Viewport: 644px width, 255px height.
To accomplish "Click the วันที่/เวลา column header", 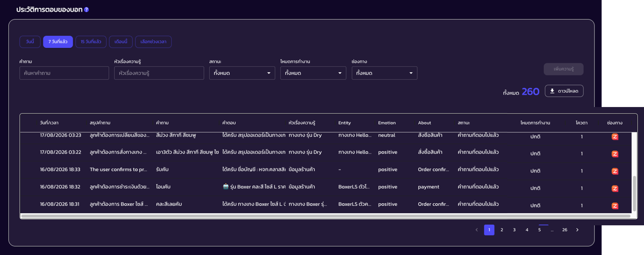I will click(x=49, y=123).
